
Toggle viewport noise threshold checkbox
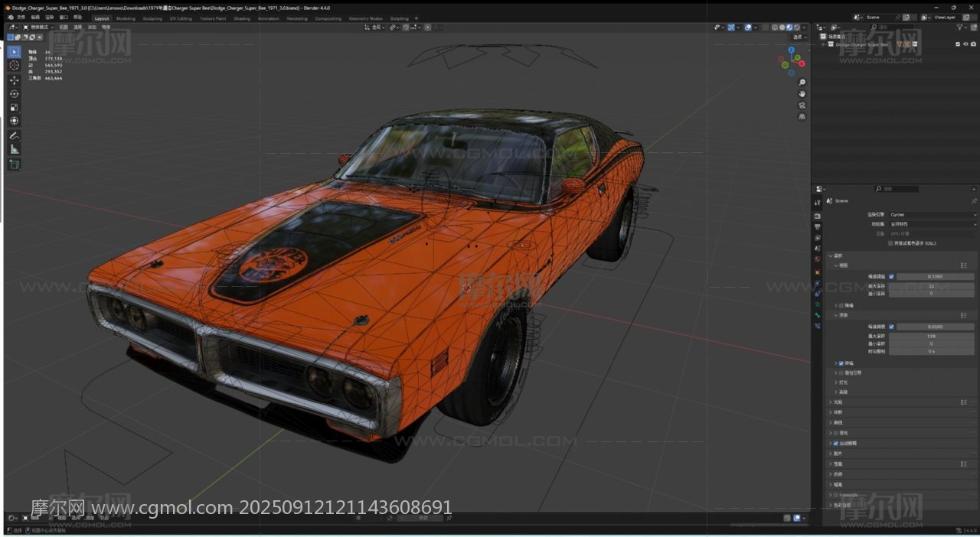coord(891,276)
